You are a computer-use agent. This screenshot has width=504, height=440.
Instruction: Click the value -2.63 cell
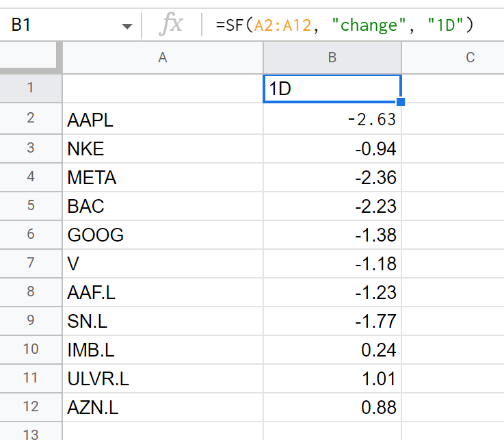pyautogui.click(x=332, y=118)
